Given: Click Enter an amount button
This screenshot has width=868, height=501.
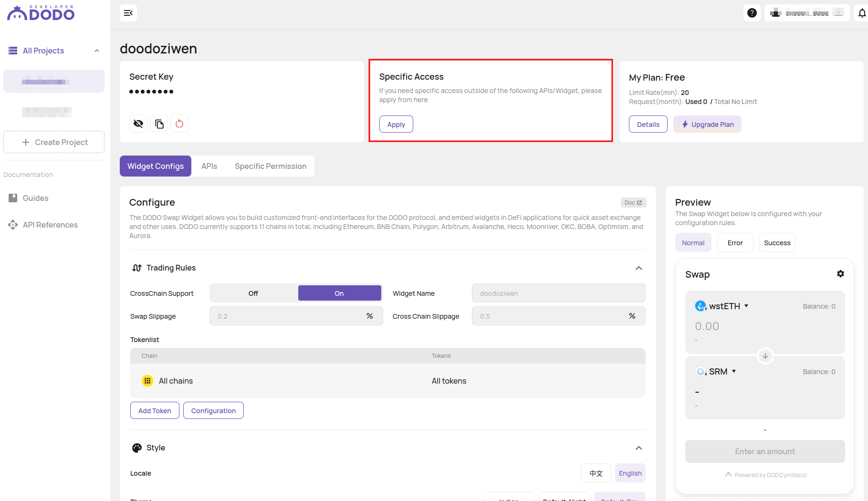Looking at the screenshot, I should [765, 451].
